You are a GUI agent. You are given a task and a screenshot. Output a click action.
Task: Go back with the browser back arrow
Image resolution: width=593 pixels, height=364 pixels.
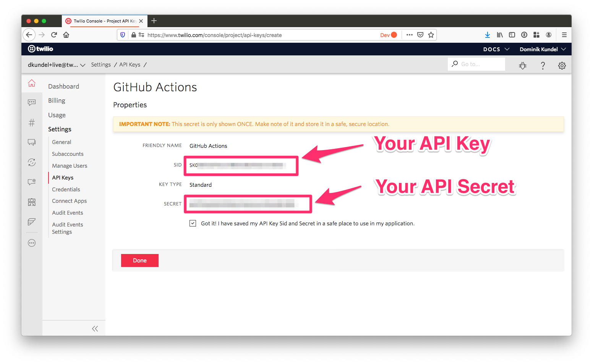[29, 35]
